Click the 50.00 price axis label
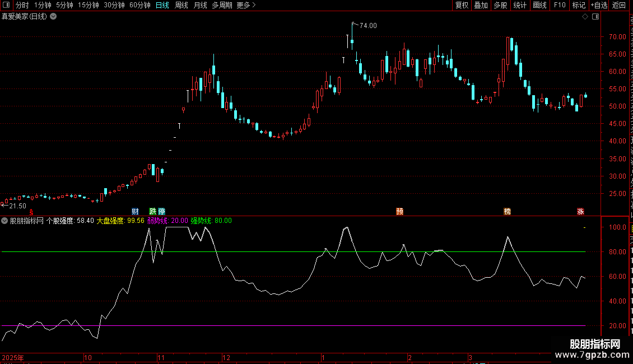Screen dimensions: 633x364 click(617, 106)
